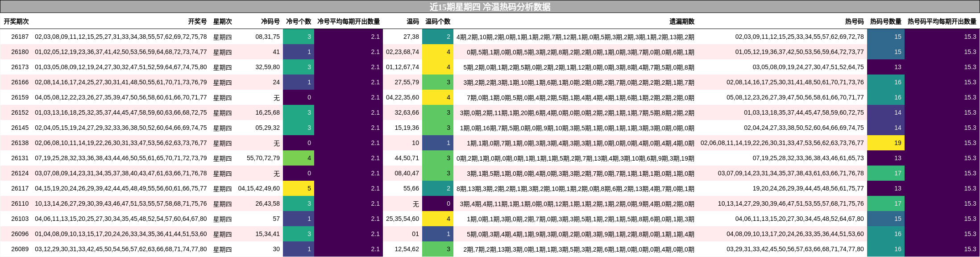
Task: Click warm code 10 in row 26138
Action: (x=415, y=143)
